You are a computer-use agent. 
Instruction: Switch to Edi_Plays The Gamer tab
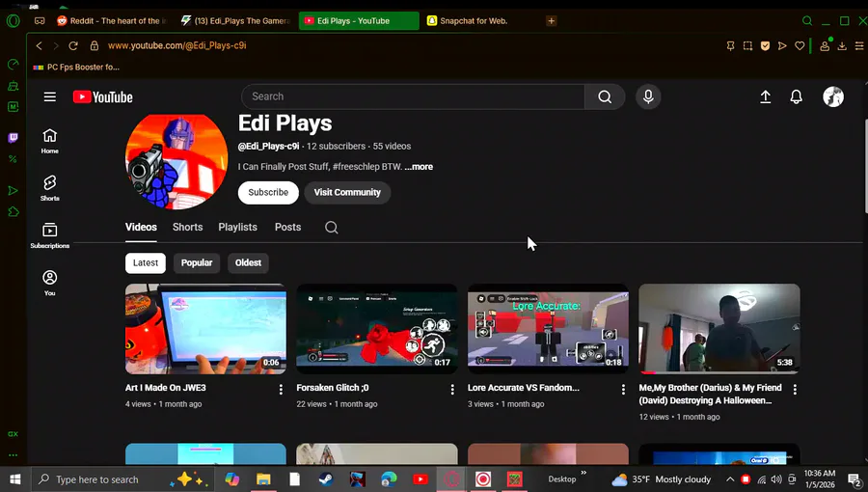click(236, 21)
